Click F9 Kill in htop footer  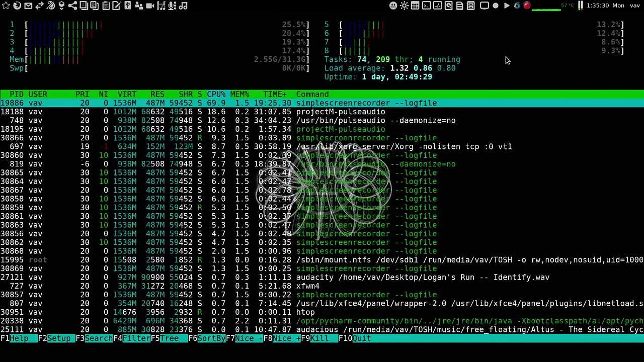tap(320, 338)
